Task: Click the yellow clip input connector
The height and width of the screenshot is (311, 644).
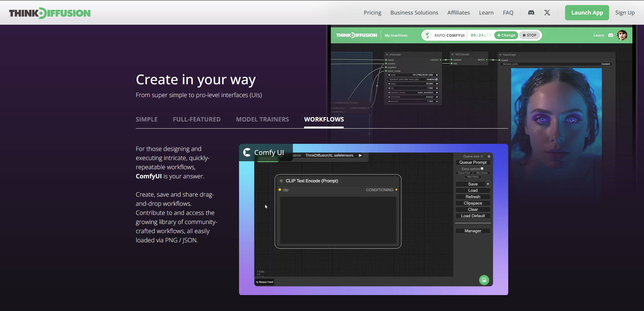Action: pyautogui.click(x=280, y=190)
